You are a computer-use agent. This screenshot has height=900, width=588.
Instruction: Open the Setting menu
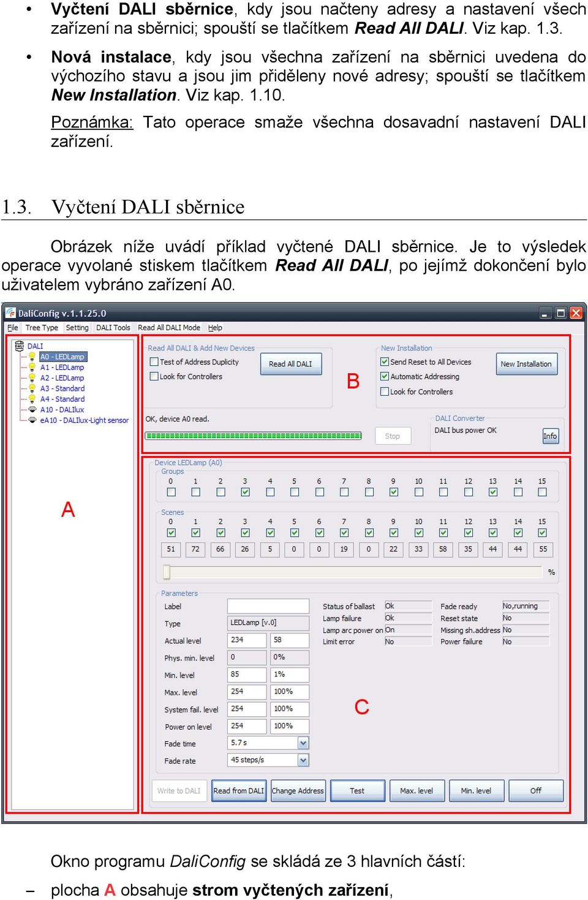77,328
